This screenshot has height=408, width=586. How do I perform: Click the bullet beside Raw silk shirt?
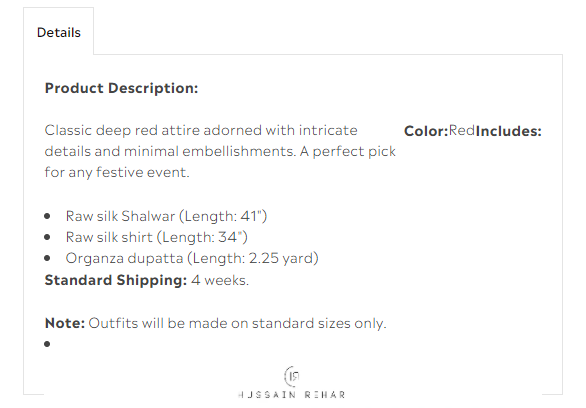[x=47, y=237]
